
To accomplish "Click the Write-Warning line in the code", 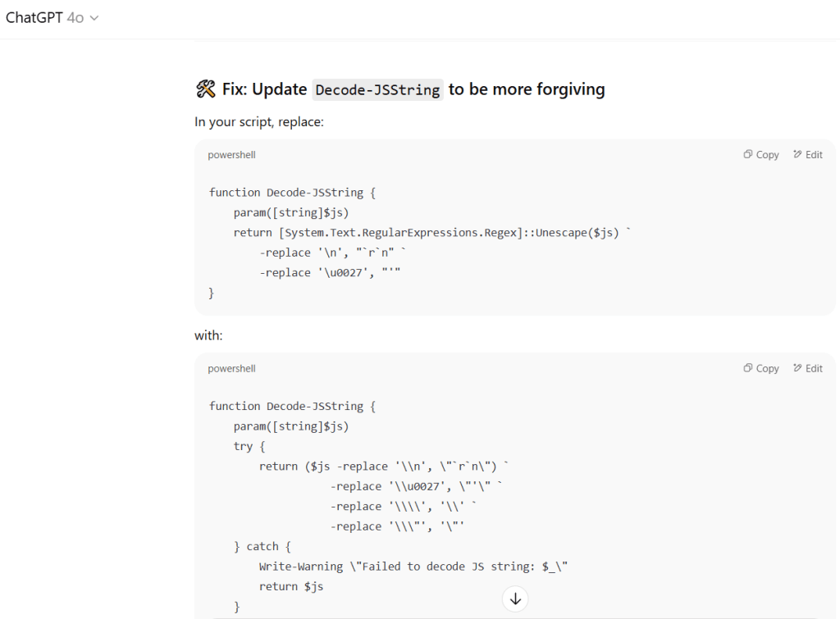I will tap(413, 567).
